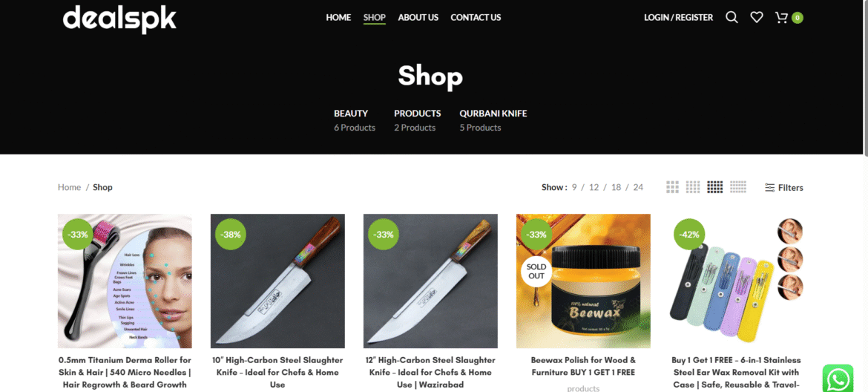This screenshot has height=392, width=868.
Task: Open WhatsApp chat button
Action: pos(837,378)
